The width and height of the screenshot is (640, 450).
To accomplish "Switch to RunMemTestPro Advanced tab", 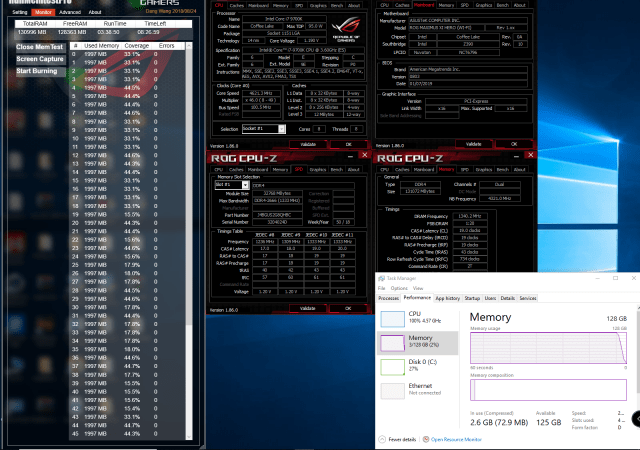I will coord(70,12).
